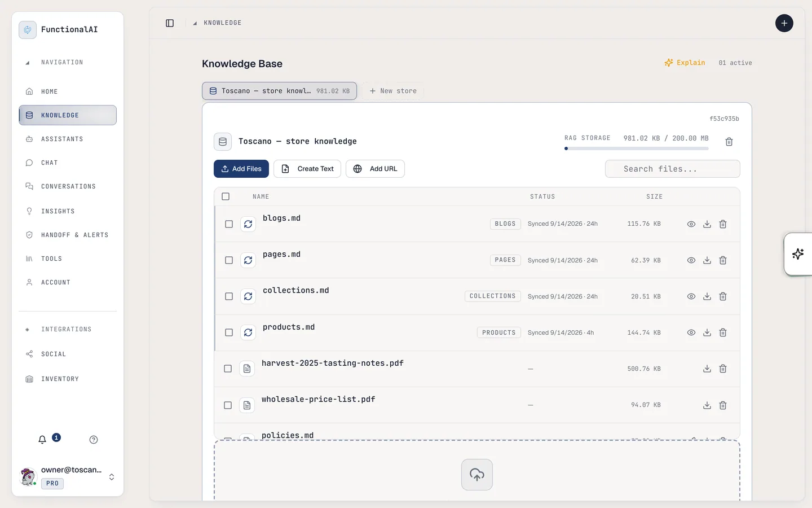Screen dimensions: 812x508
Task: Check the box for blogs.md
Action: point(229,224)
